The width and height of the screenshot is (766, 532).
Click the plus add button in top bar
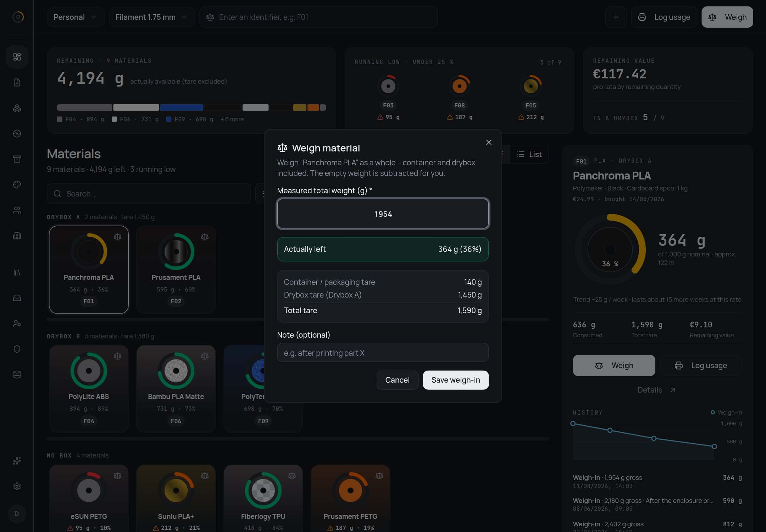coord(616,17)
